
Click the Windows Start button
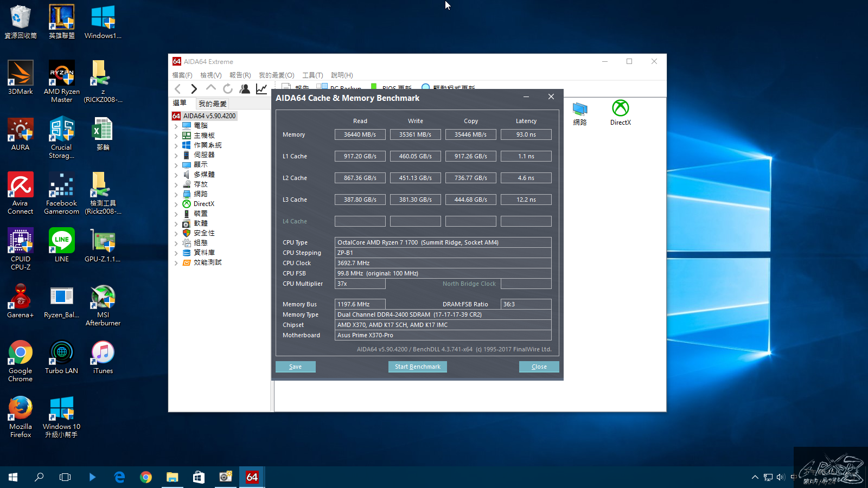point(13,477)
